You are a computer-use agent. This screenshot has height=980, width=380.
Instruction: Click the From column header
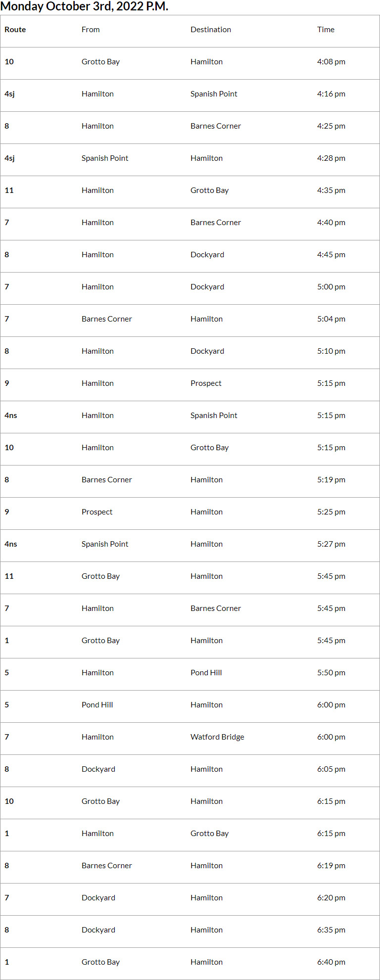(91, 30)
